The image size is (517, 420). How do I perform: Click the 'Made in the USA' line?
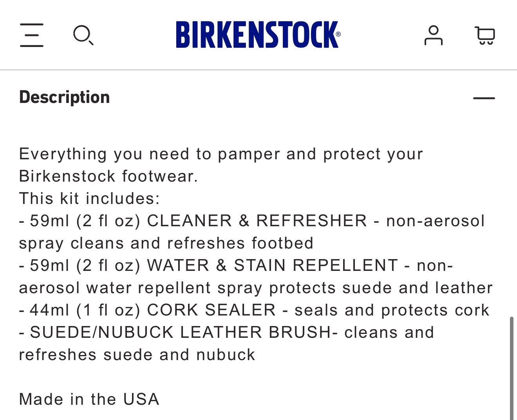[x=89, y=399]
